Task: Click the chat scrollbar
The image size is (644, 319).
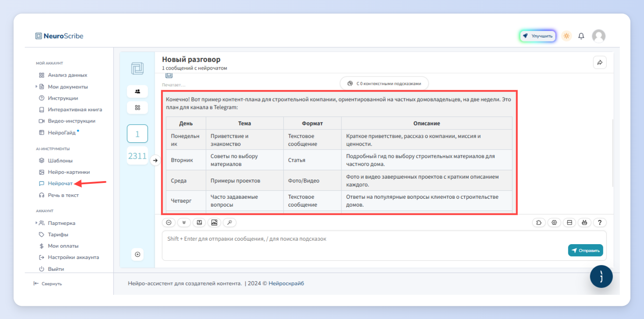Action: click(x=612, y=153)
